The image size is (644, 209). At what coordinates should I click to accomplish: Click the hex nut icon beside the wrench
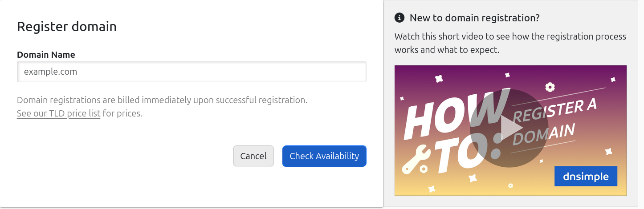(x=424, y=169)
